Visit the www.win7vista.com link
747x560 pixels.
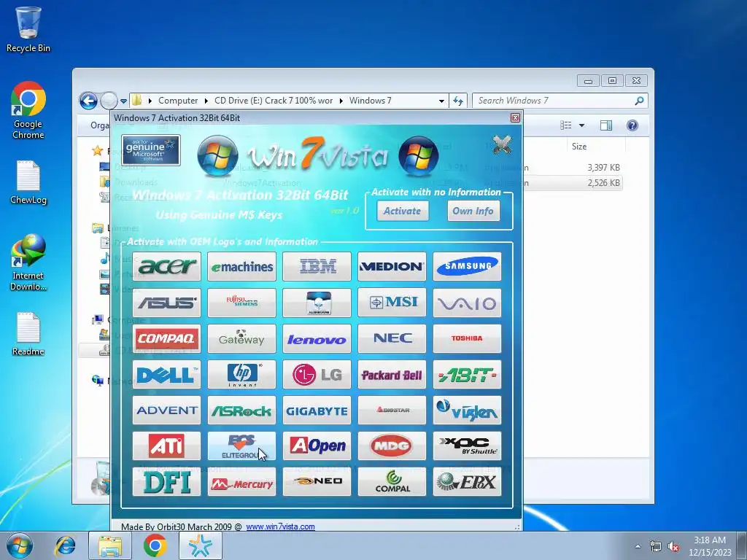coord(280,526)
